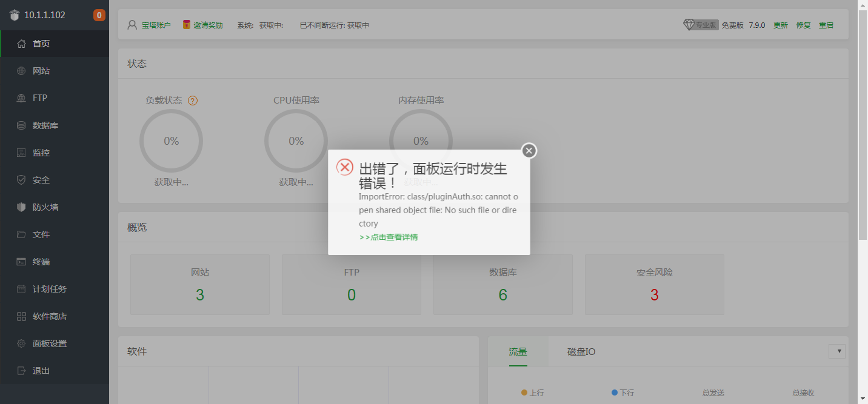Click the gift icon before 邀请奖励
Image resolution: width=868 pixels, height=404 pixels.
[187, 25]
